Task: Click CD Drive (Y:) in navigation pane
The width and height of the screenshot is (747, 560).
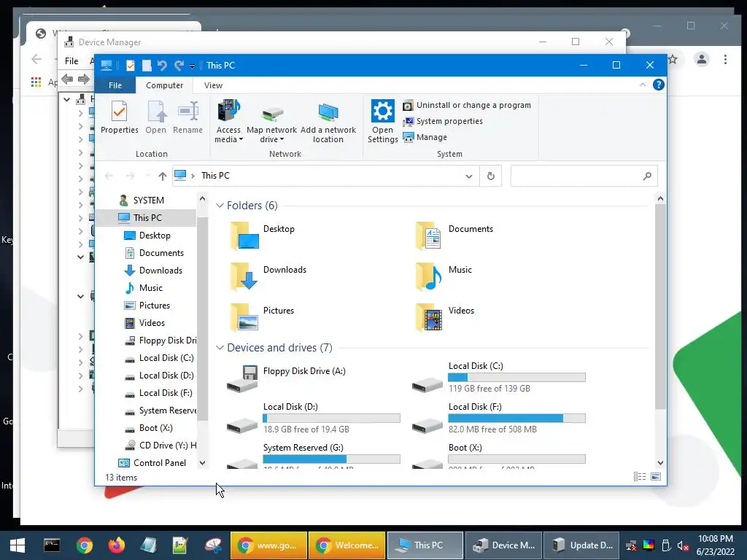Action: [x=167, y=446]
